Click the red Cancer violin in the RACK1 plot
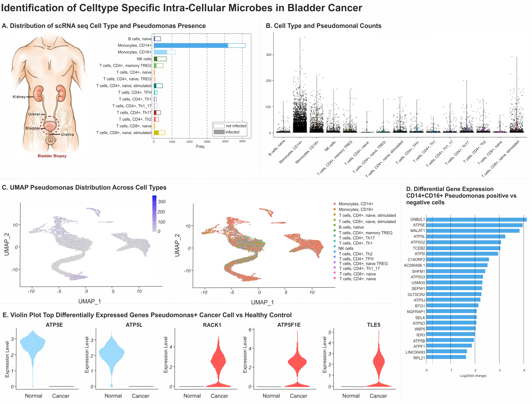This screenshot has height=404, width=532. 218,361
